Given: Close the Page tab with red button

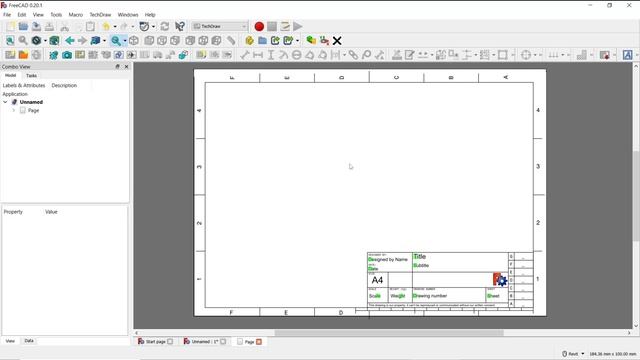Looking at the screenshot, I should (x=259, y=342).
